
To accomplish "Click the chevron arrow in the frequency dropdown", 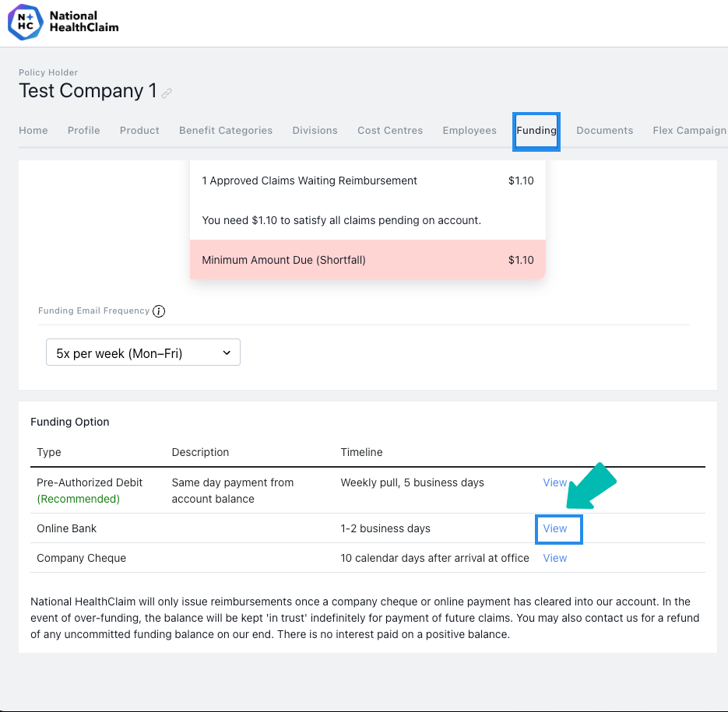I will (x=227, y=352).
